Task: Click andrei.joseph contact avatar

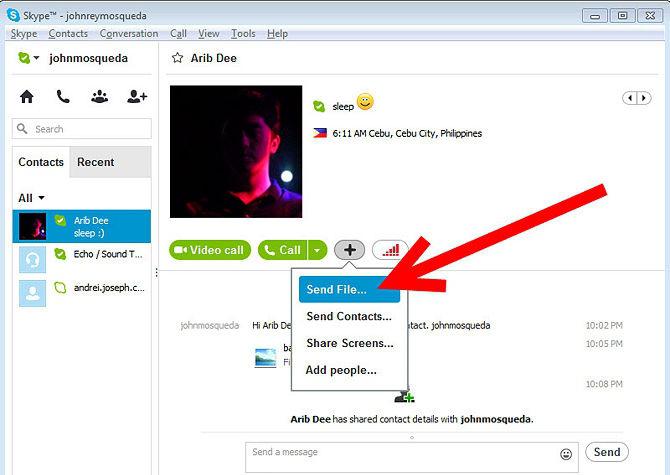Action: pyautogui.click(x=32, y=293)
